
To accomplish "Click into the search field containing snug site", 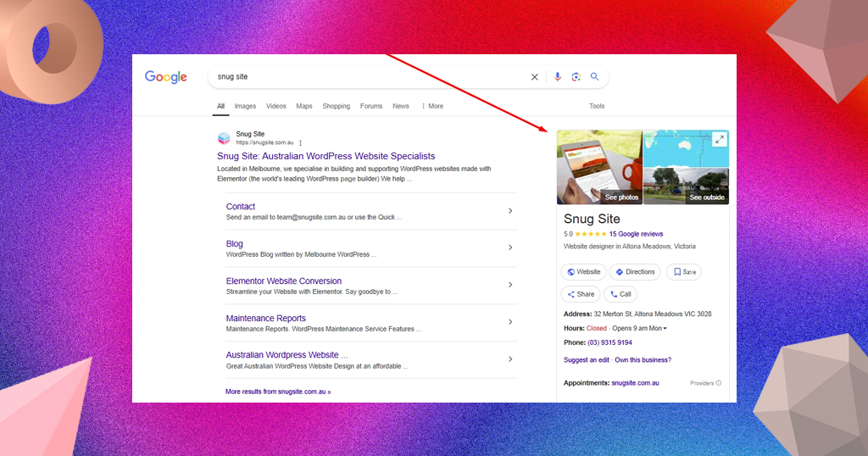I will [368, 77].
